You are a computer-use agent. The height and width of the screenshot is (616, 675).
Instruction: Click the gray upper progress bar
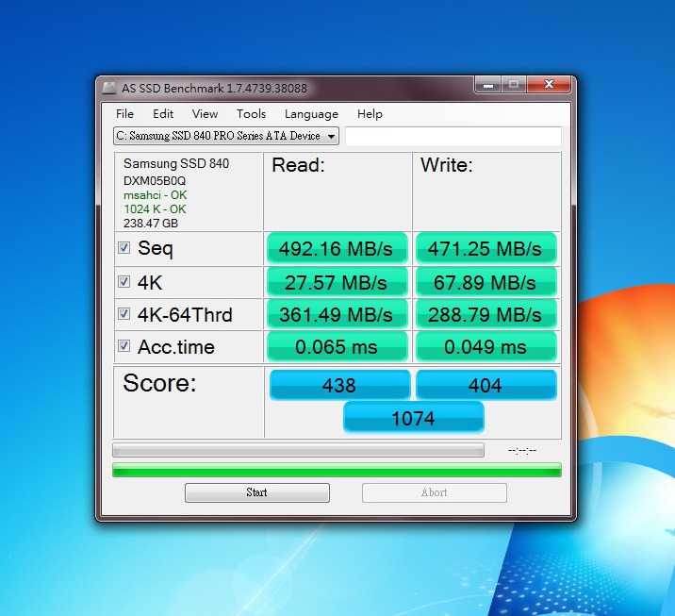point(298,450)
